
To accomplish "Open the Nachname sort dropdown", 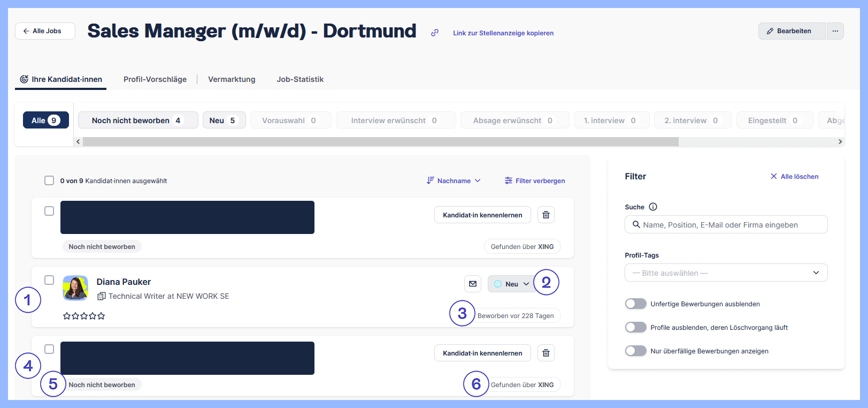I will point(454,180).
